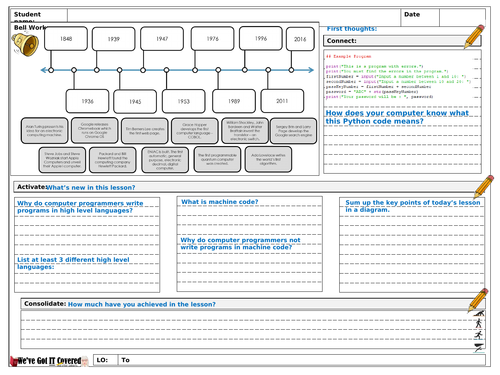Screen dimensions: 500x375
Task: Click the ENIAC is built event card
Action: point(165,160)
